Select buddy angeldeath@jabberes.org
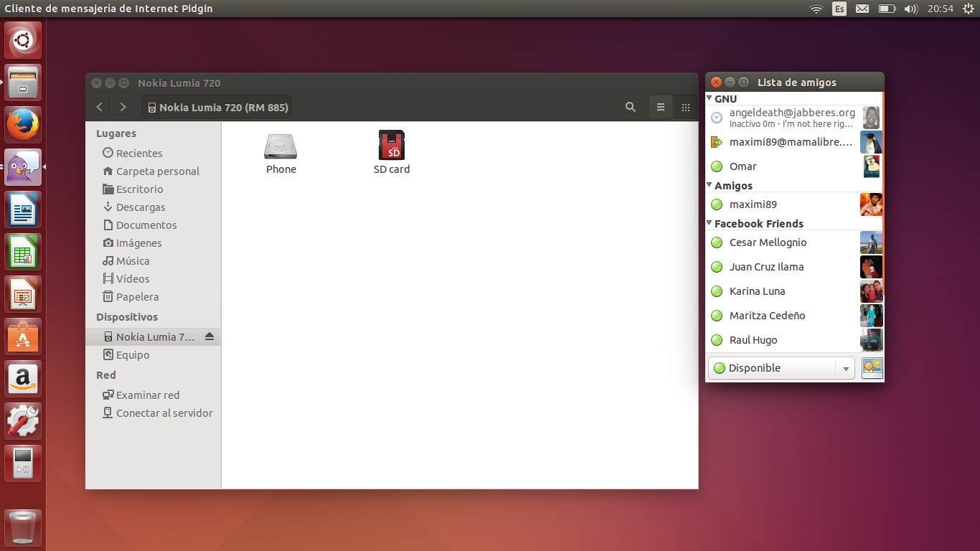Viewport: 980px width, 551px height. tap(793, 118)
